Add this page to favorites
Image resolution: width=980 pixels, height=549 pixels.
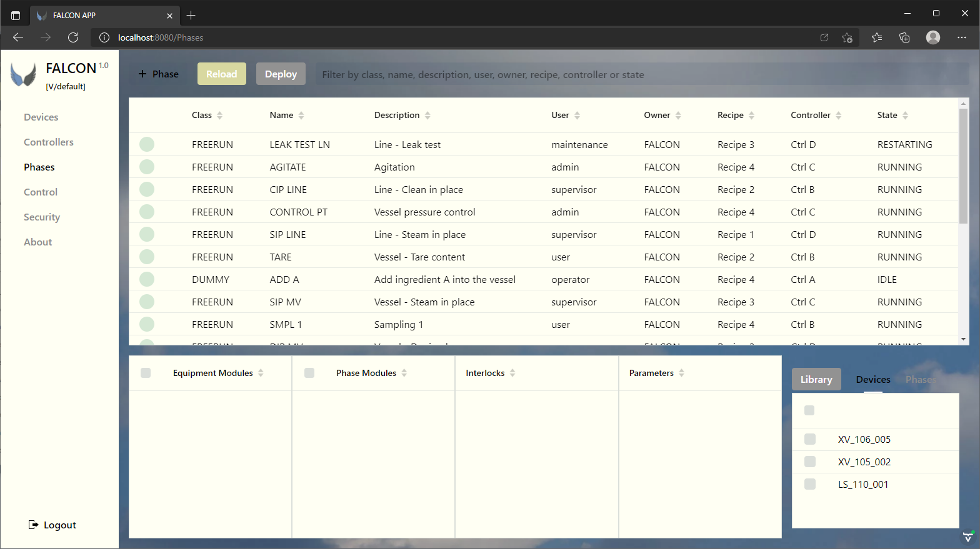click(x=847, y=37)
